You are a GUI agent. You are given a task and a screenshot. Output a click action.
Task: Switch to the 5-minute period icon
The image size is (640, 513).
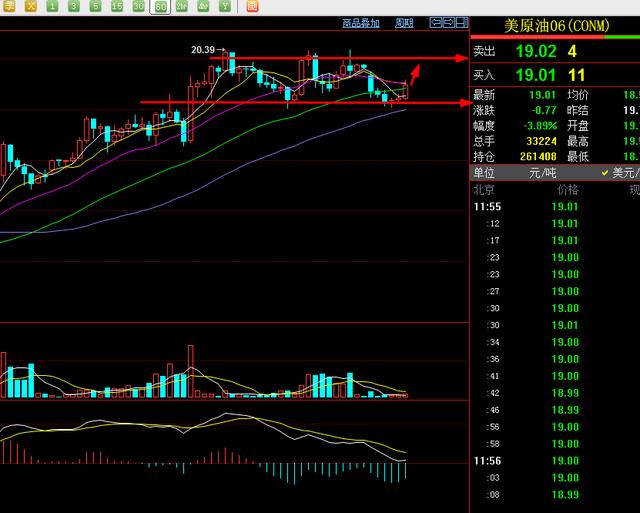point(95,6)
